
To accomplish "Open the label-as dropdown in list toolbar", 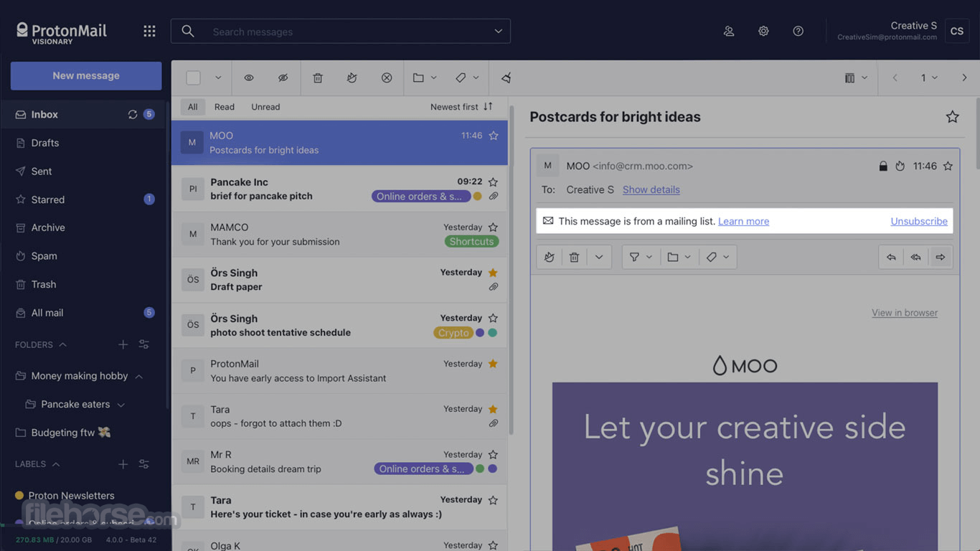I will [467, 77].
